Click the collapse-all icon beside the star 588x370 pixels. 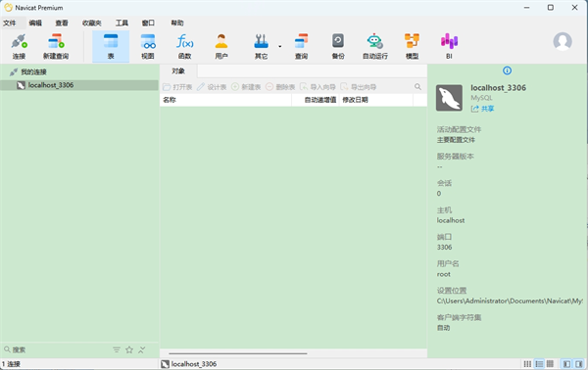tap(142, 349)
